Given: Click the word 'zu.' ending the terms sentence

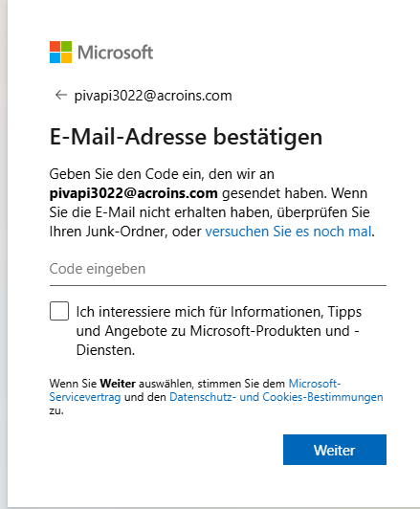Looking at the screenshot, I should point(56,410).
